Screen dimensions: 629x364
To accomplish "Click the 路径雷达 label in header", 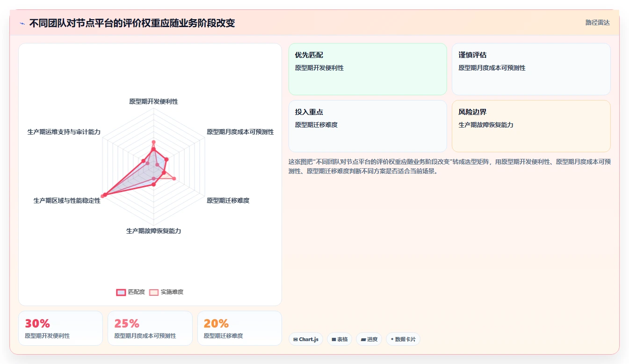I will coord(598,22).
